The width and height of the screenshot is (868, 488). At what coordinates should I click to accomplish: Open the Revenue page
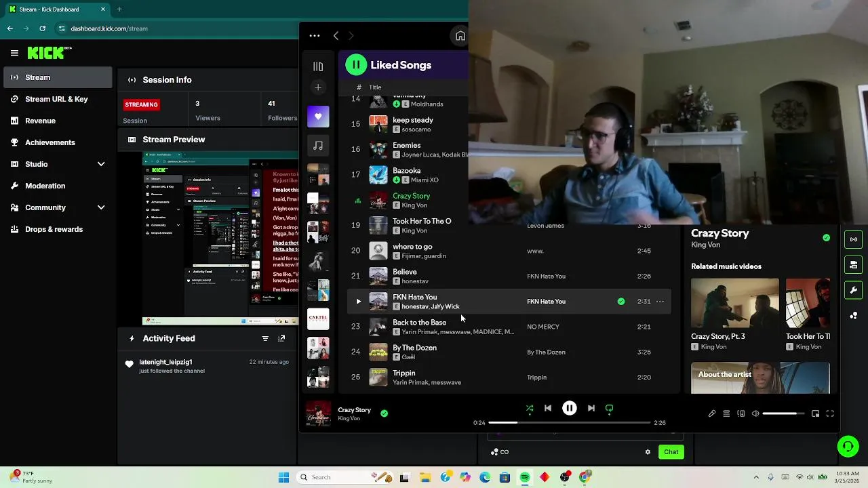click(x=58, y=121)
